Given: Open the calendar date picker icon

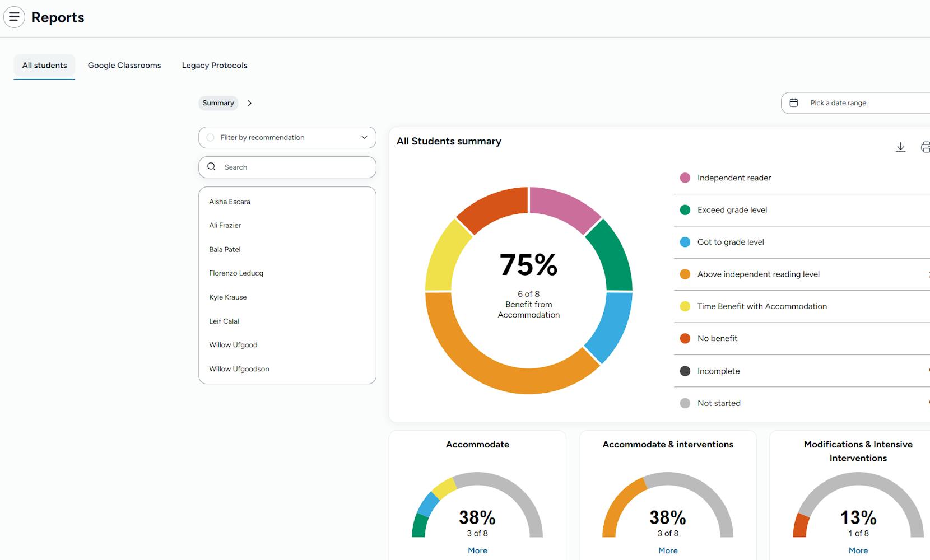Looking at the screenshot, I should 794,102.
